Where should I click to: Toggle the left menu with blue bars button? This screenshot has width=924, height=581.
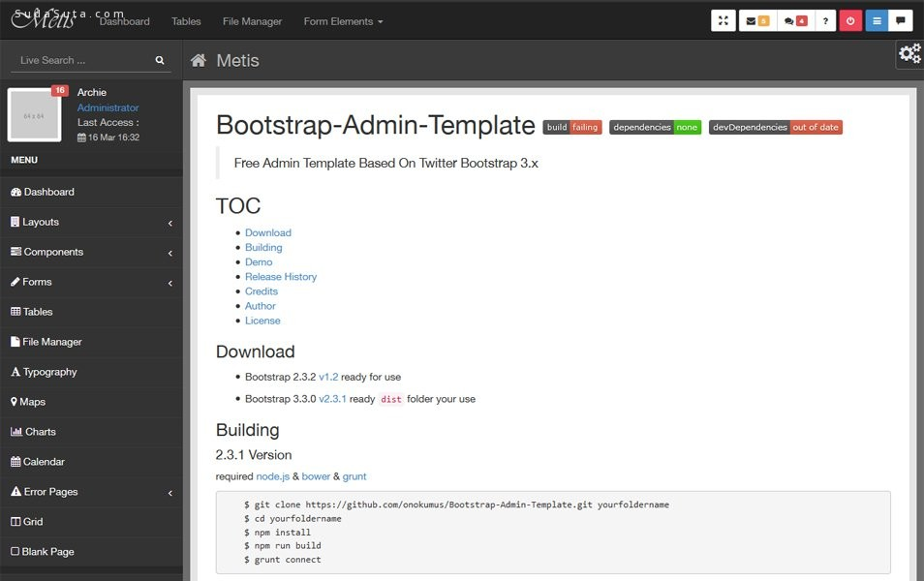(877, 21)
